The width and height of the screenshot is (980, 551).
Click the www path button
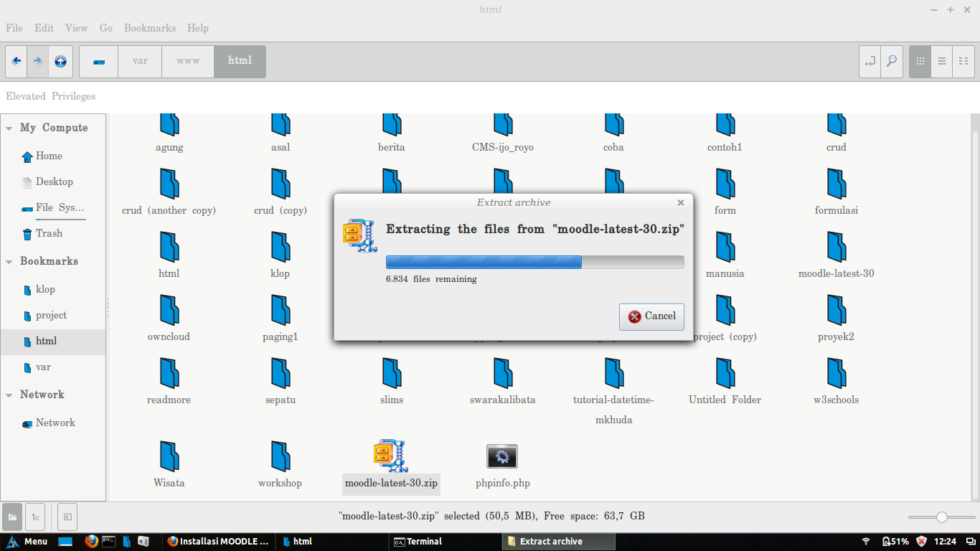(x=188, y=62)
